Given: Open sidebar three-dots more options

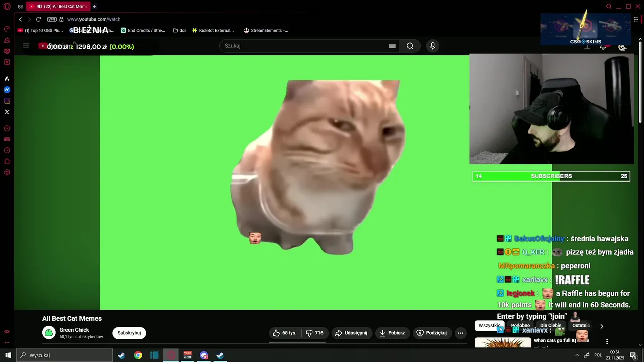Looking at the screenshot, I should point(7,343).
